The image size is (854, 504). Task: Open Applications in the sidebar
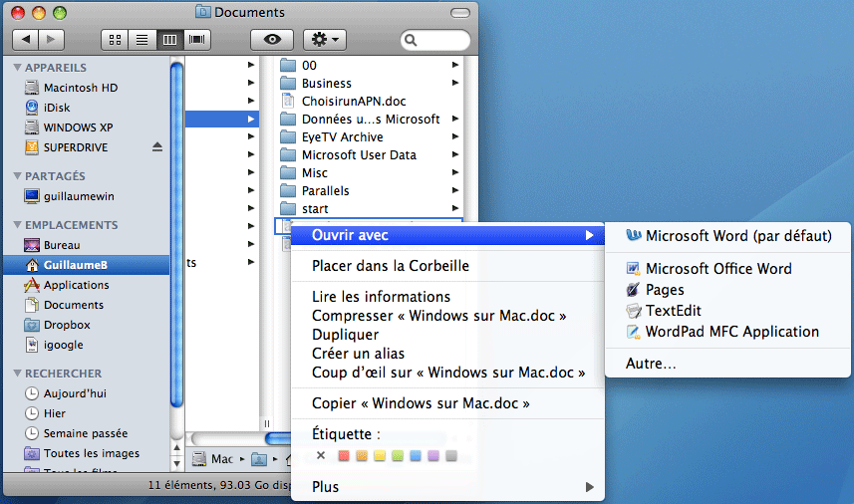(x=77, y=285)
